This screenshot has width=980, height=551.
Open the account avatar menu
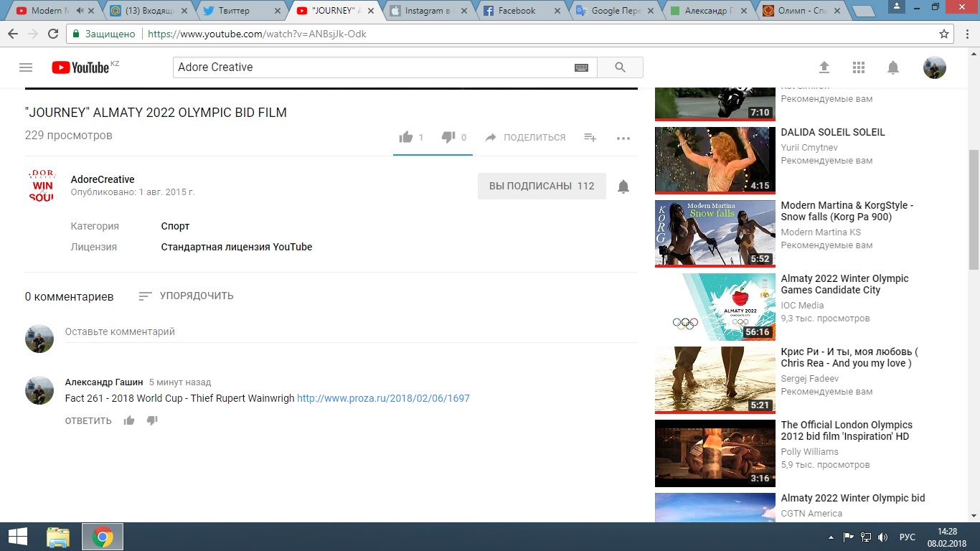934,67
